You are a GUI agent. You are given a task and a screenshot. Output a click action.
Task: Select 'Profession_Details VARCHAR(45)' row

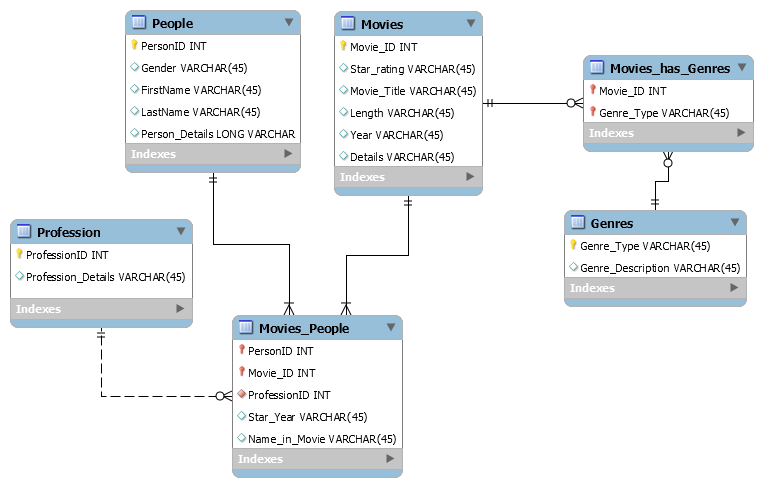click(x=101, y=277)
